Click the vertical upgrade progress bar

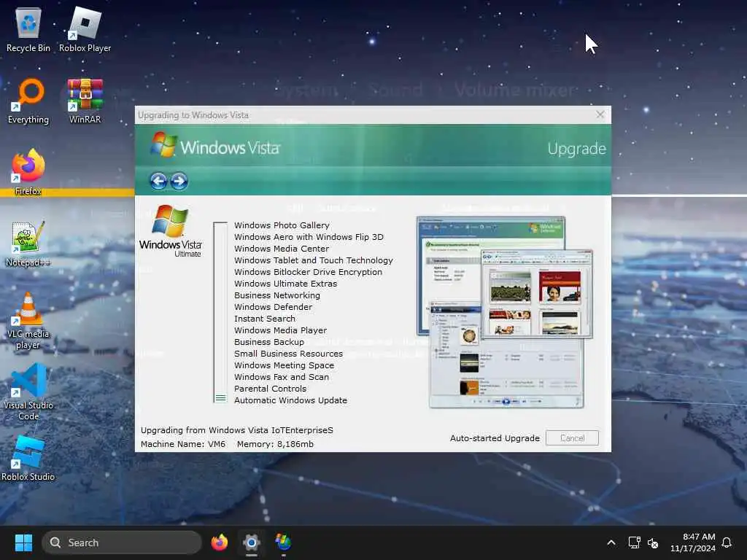220,312
